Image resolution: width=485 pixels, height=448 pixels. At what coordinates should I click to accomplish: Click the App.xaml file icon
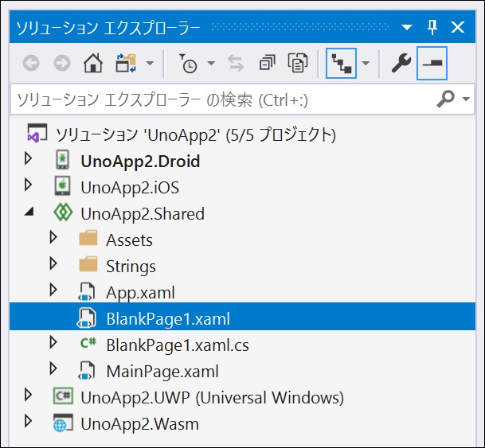[87, 292]
